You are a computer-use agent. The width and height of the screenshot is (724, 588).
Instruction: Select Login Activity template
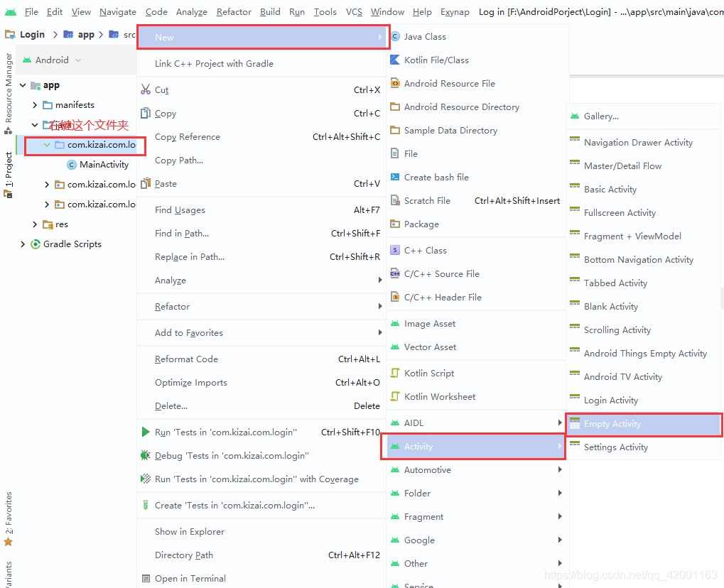644,400
